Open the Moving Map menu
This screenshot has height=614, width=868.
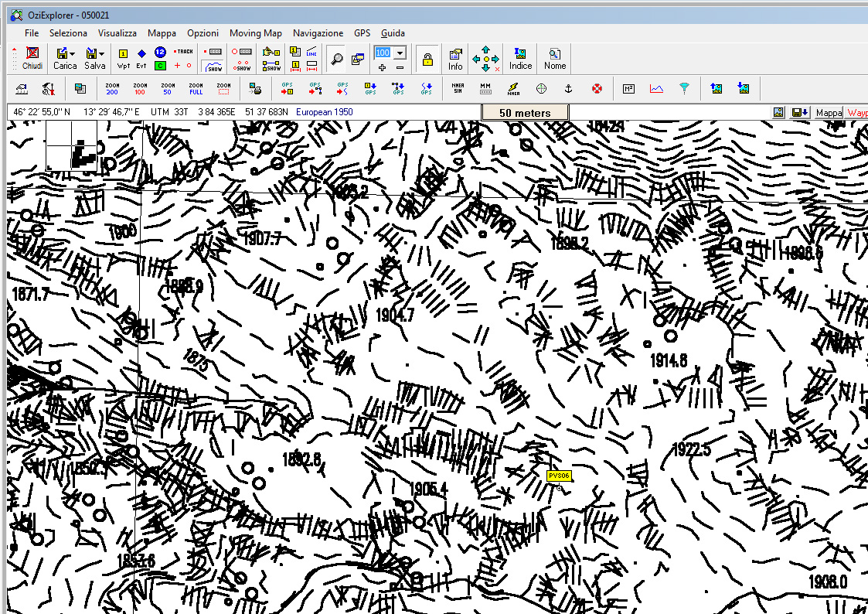point(255,33)
